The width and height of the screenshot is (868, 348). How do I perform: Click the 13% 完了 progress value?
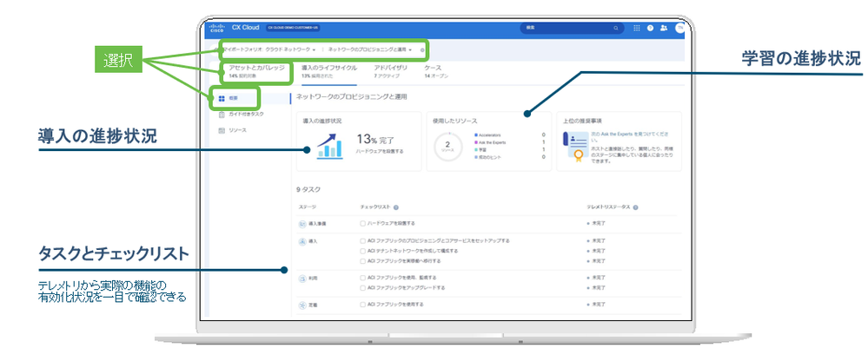tap(375, 140)
